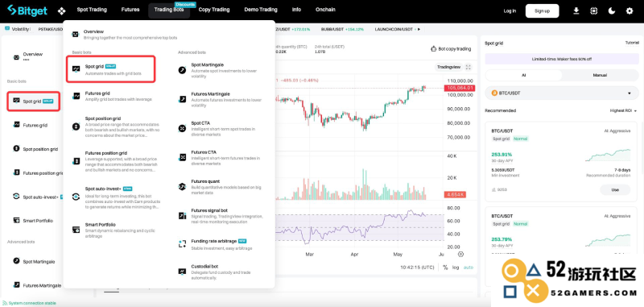Click the Funding rate arbitrage icon

tap(182, 243)
